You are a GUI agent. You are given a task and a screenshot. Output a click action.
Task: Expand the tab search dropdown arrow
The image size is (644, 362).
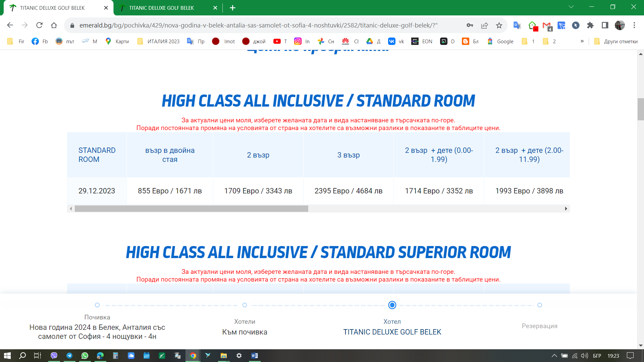coord(571,7)
